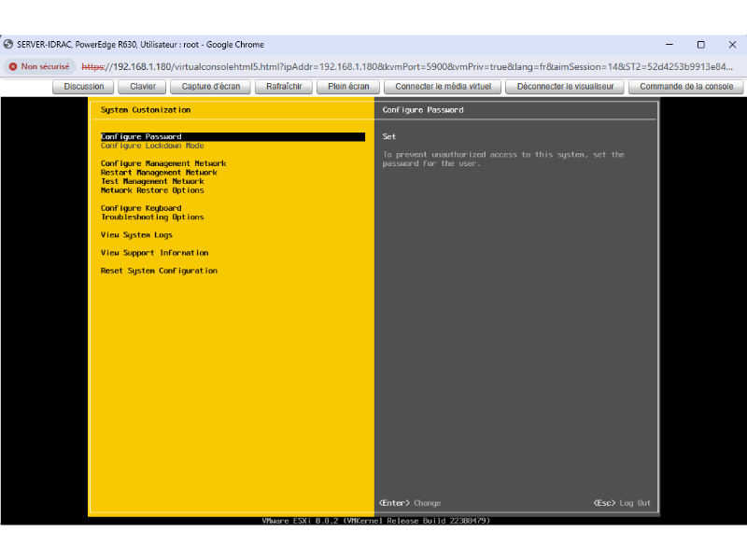Viewport: 747px width, 560px height.
Task: Select View System Logs
Action: click(x=136, y=235)
